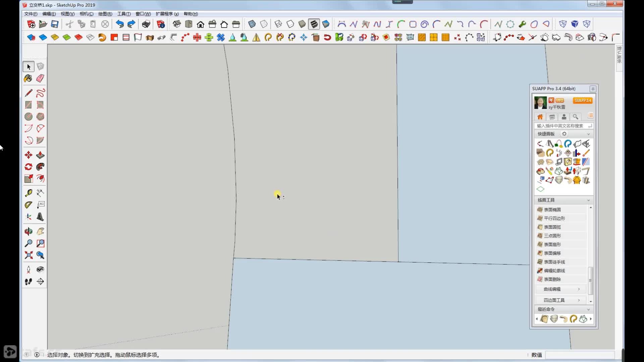Open the 文件(F) menu

click(x=31, y=14)
